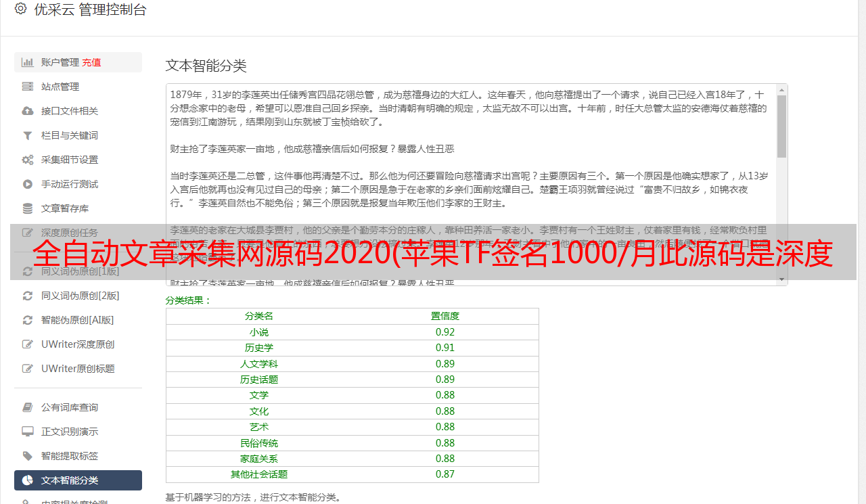This screenshot has width=866, height=504.
Task: Click the book icon for 公有词库查询
Action: tap(28, 407)
